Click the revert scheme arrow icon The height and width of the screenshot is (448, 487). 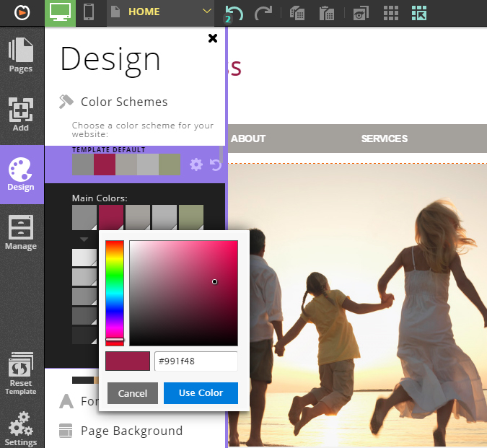pos(216,164)
